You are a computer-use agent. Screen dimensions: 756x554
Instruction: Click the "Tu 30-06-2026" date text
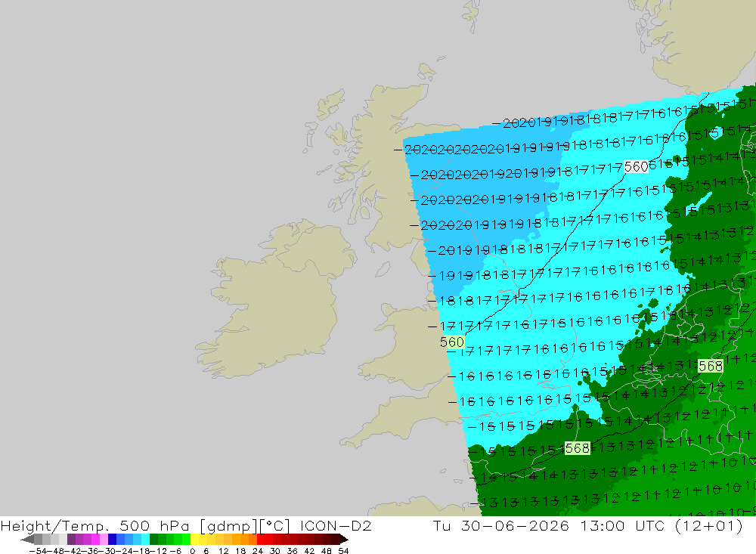(500, 525)
